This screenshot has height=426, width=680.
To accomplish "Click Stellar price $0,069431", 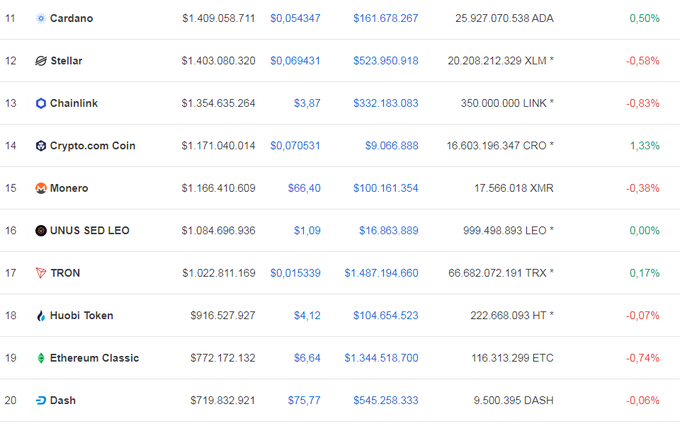I will [x=295, y=61].
